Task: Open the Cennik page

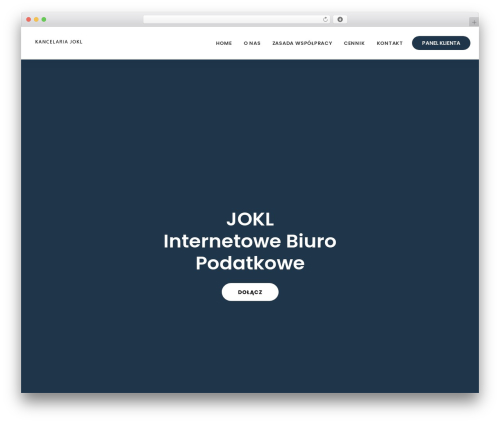Action: pos(354,43)
